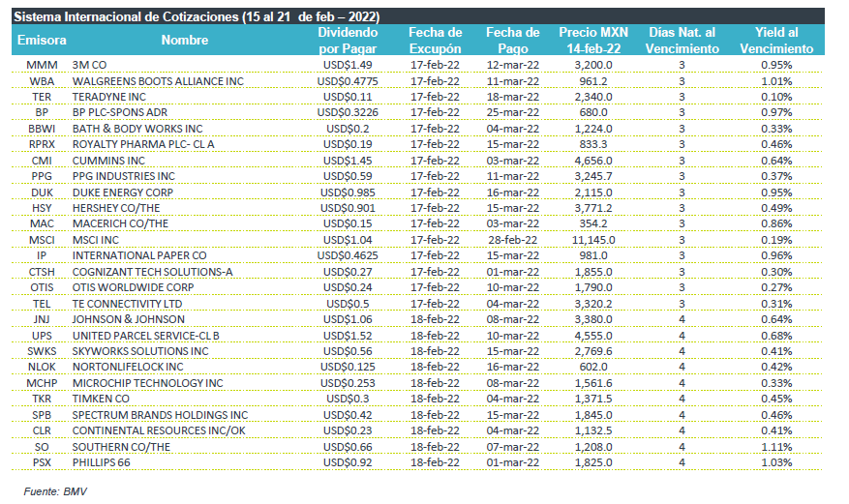Select the 'Emisora' column header
This screenshot has width=849, height=504.
click(x=42, y=40)
